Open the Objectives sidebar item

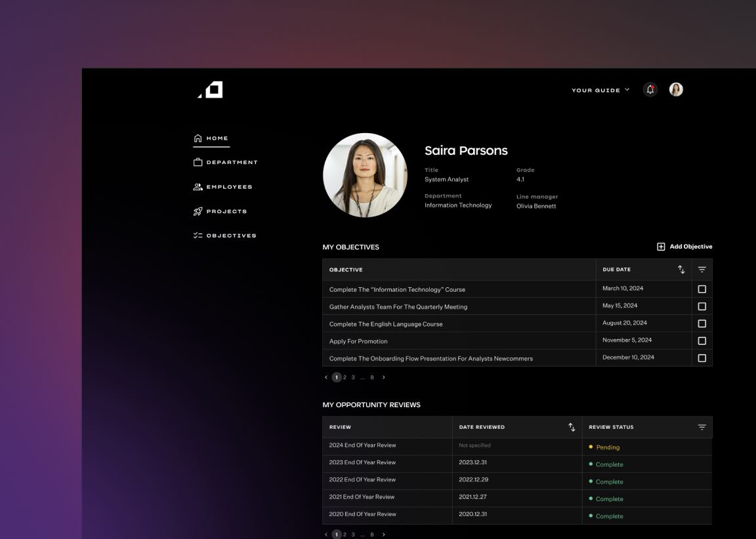pos(231,235)
